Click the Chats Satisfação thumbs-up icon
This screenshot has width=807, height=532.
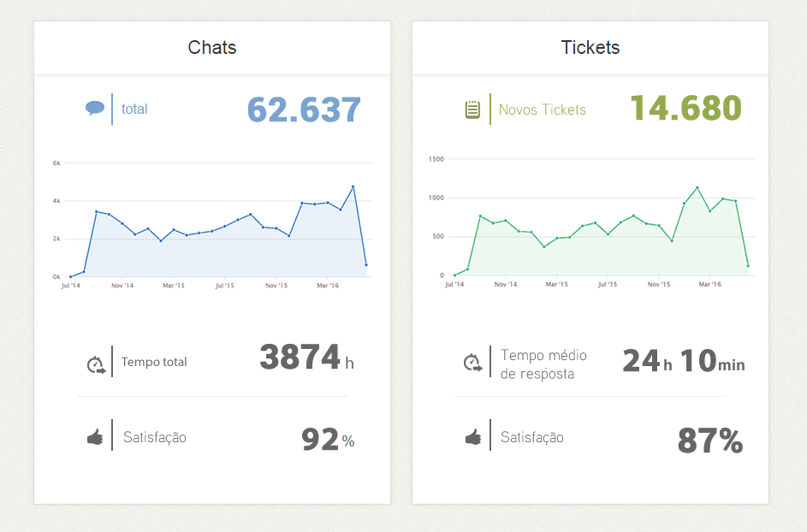pyautogui.click(x=94, y=437)
